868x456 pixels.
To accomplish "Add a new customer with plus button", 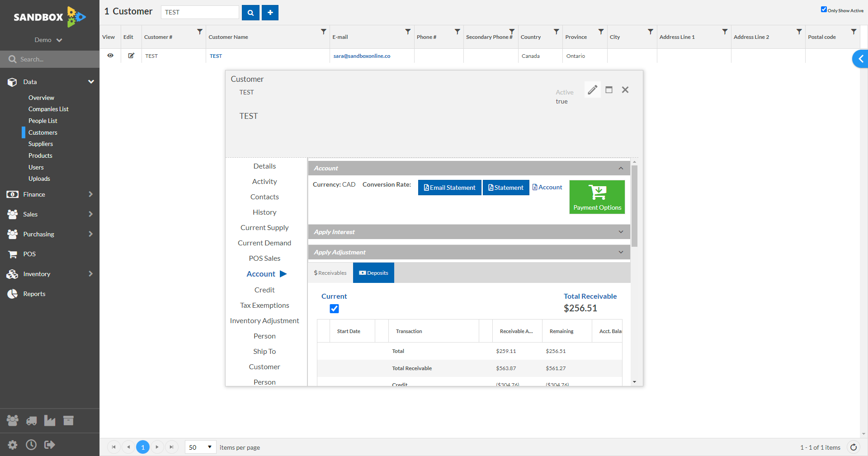I will click(x=270, y=13).
